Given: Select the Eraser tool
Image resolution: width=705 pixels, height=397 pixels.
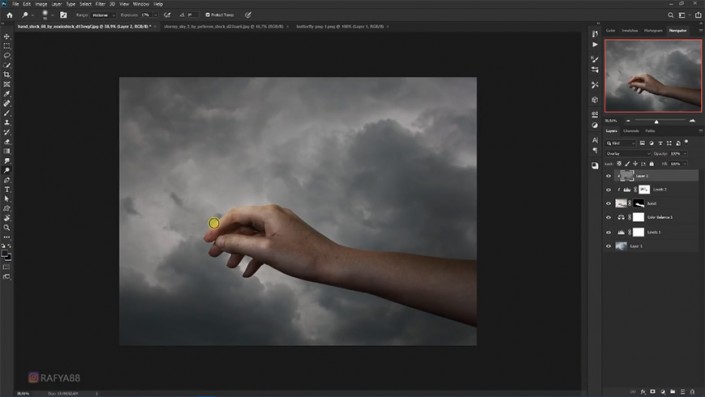Looking at the screenshot, I should [x=7, y=142].
